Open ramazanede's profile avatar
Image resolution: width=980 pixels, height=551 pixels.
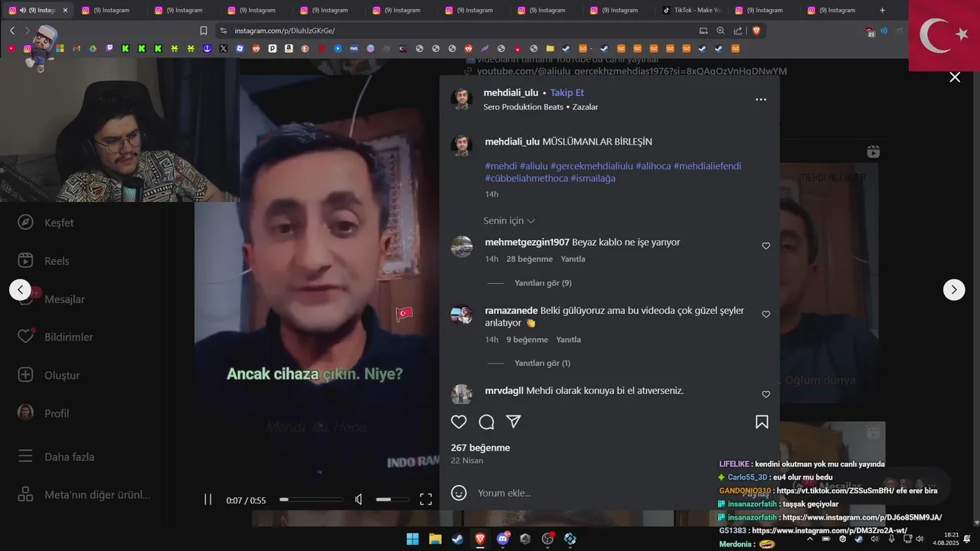coord(462,315)
